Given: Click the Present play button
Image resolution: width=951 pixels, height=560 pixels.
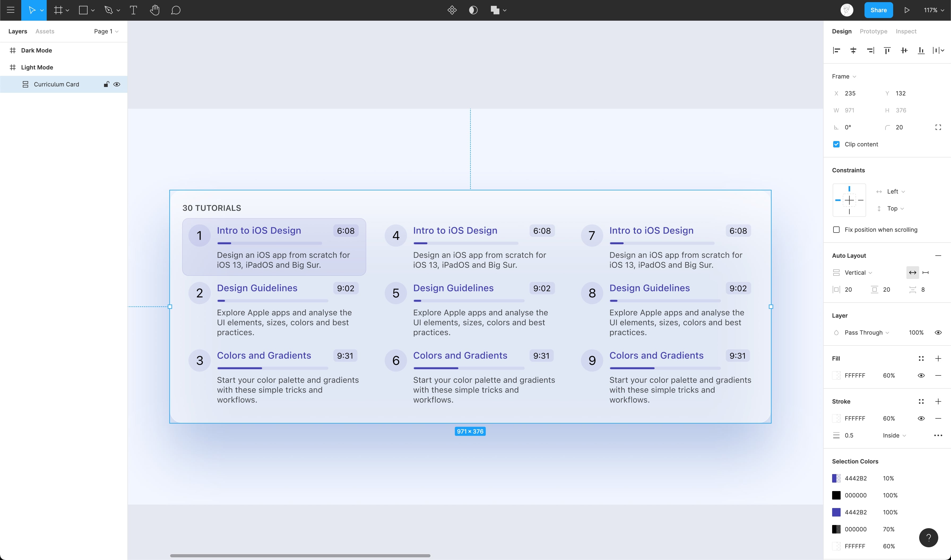Looking at the screenshot, I should pyautogui.click(x=907, y=10).
